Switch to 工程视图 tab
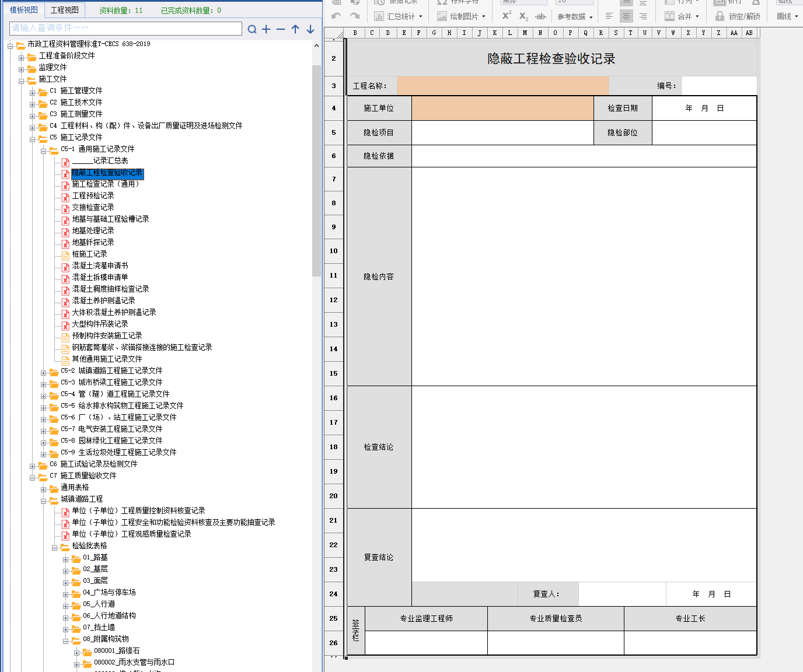 pos(64,10)
